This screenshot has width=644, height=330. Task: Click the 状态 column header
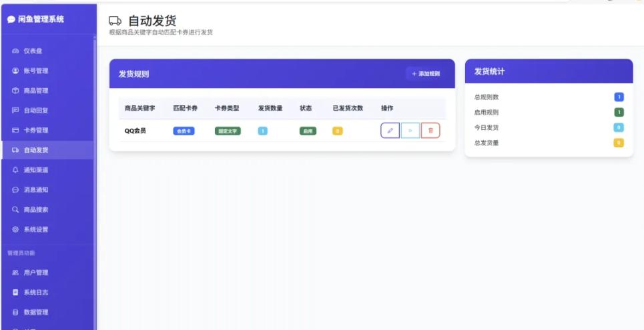pos(306,108)
